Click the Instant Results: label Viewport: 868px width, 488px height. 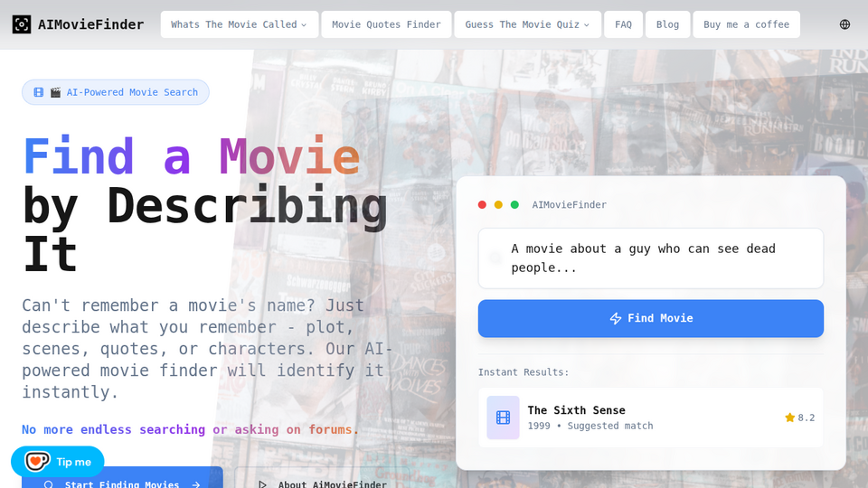[524, 372]
